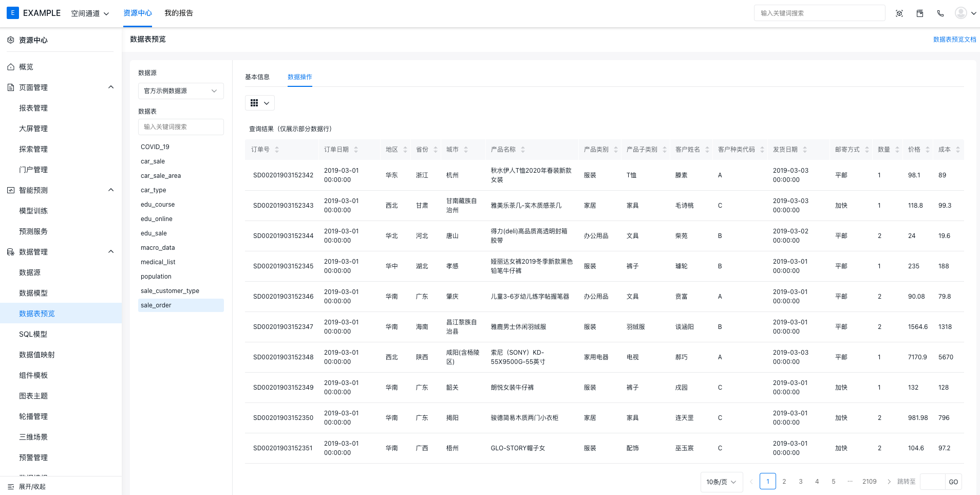Open the 官方示例数据源 data source dropdown
The image size is (980, 495).
pos(181,91)
